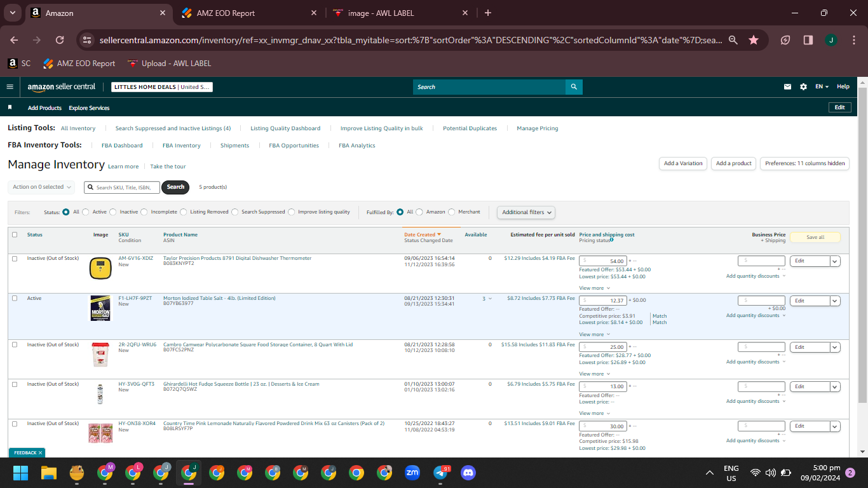
Task: Open Preferences: 11 columns hidden
Action: [x=804, y=163]
